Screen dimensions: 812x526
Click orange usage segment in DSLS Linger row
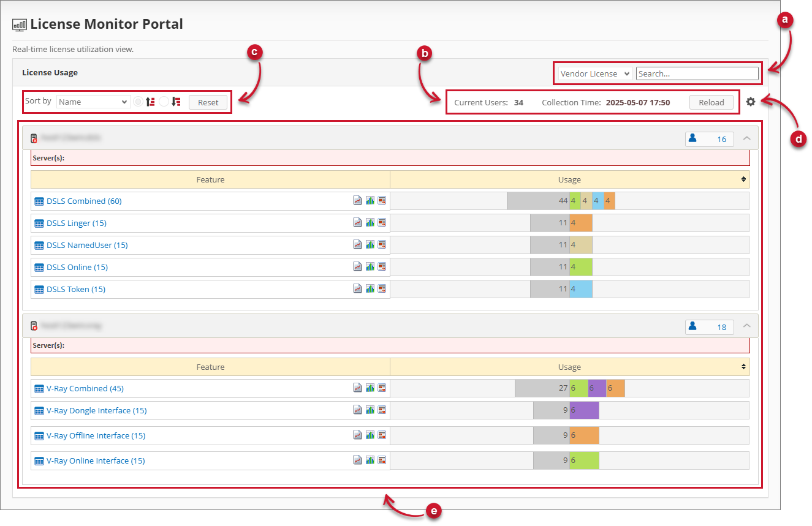tap(580, 223)
